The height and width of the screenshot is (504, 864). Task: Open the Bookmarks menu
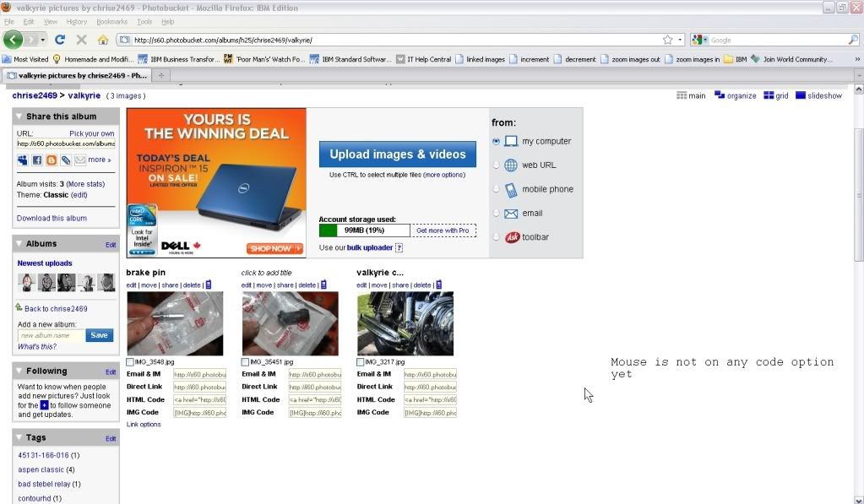coord(111,22)
